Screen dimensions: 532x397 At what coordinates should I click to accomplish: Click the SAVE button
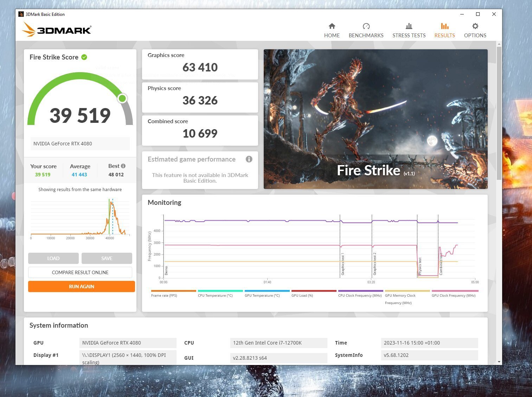(107, 258)
